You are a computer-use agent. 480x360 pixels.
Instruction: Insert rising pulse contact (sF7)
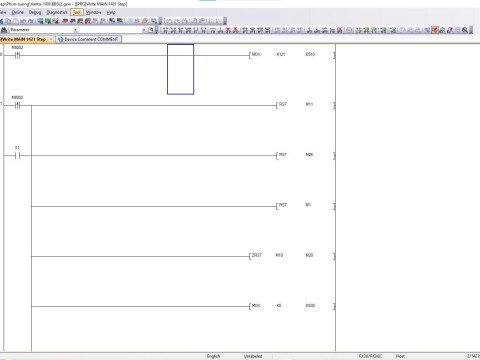click(245, 30)
